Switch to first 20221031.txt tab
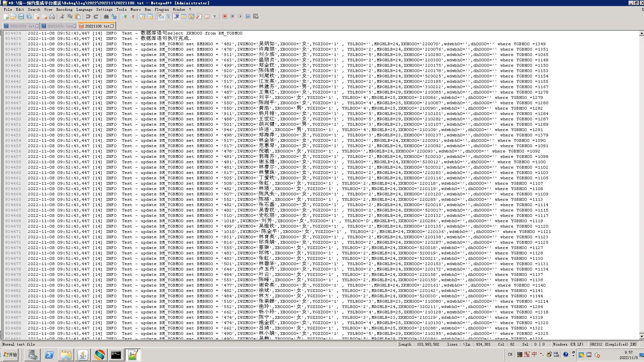Viewport: 644px width, 362px height. [x=21, y=26]
